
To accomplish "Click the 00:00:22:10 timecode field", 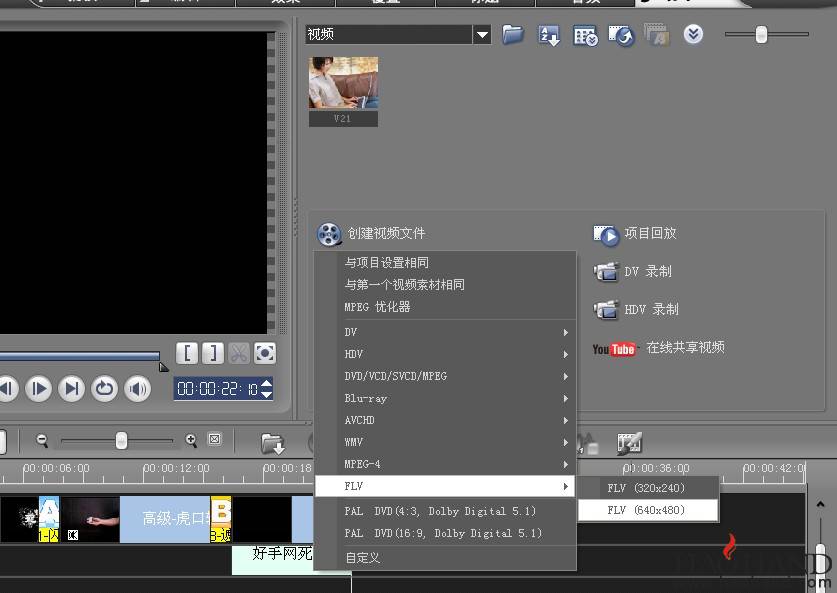I will click(217, 389).
